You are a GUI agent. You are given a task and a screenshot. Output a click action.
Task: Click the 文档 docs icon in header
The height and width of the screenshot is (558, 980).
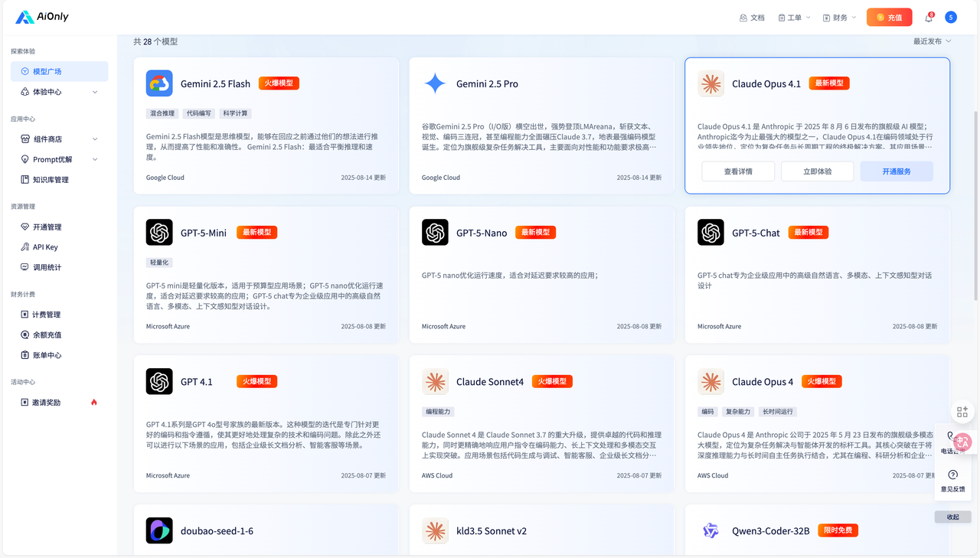point(743,18)
